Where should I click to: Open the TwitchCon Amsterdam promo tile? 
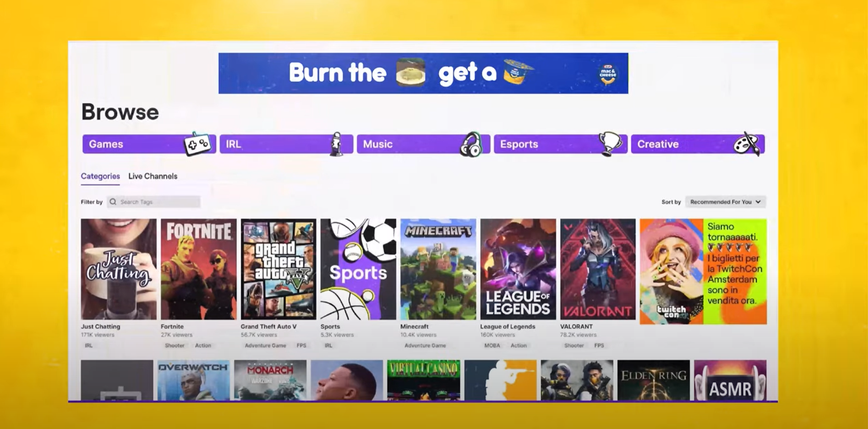point(703,271)
